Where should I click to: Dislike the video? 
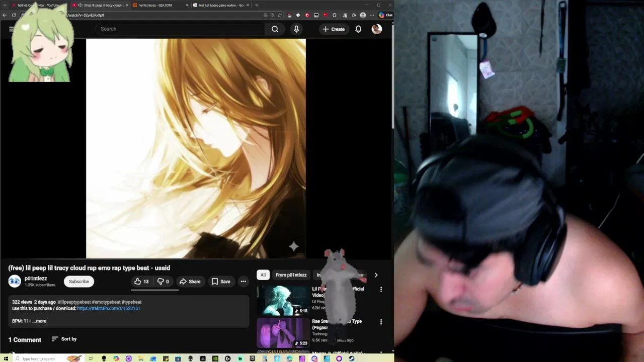click(x=163, y=282)
